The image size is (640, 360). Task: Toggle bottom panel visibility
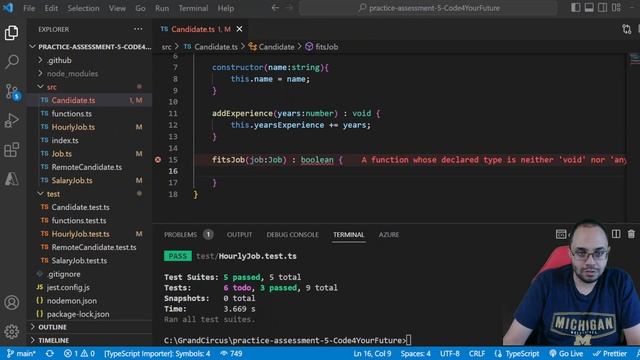coord(589,8)
